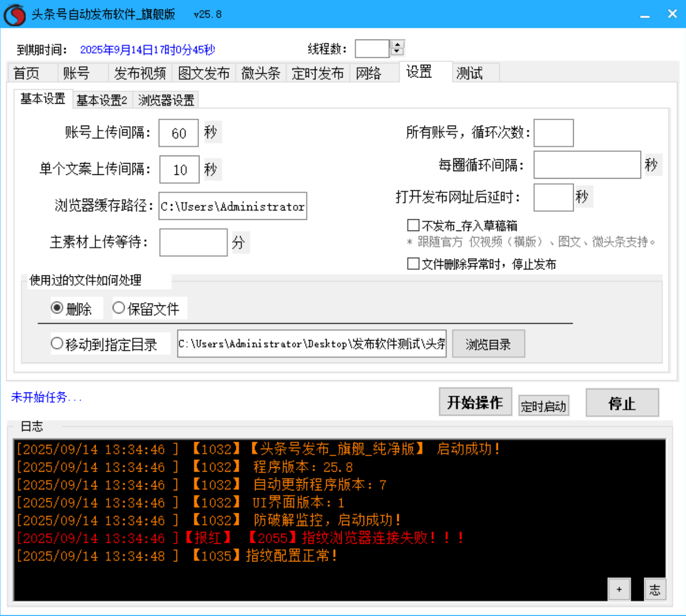
Task: Open the 定时发布 tab
Action: click(318, 73)
